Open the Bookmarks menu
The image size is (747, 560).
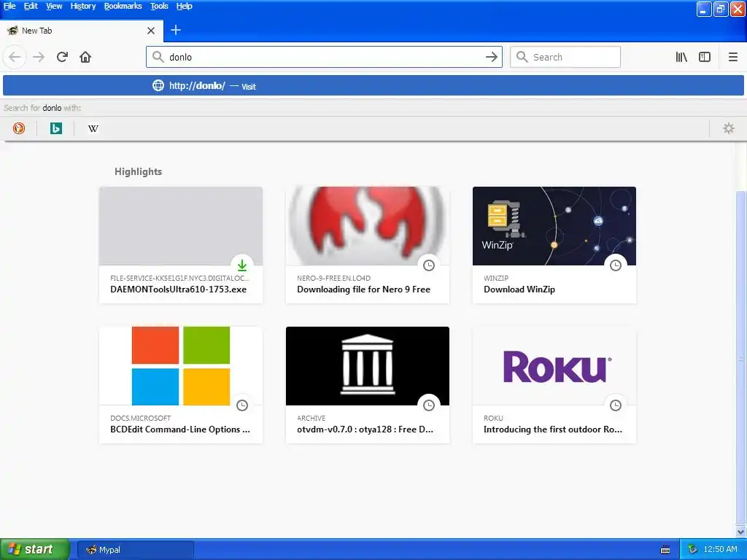(x=123, y=6)
